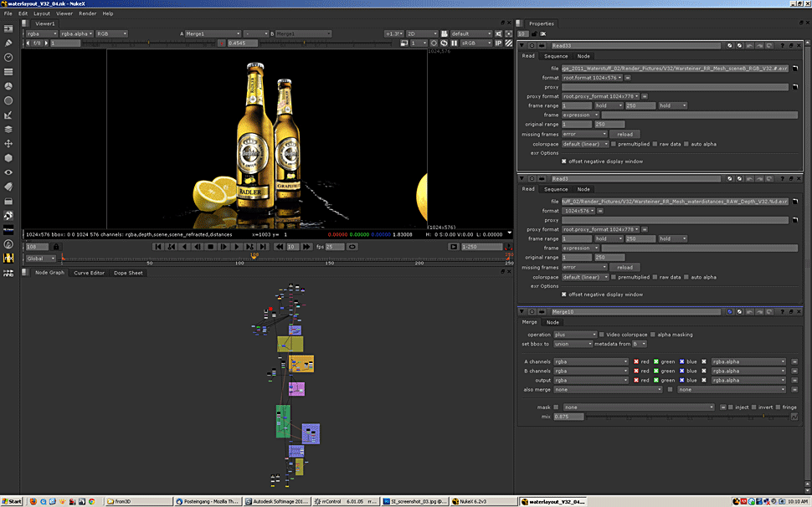
Task: Switch to the Curve Editor tab
Action: click(89, 273)
